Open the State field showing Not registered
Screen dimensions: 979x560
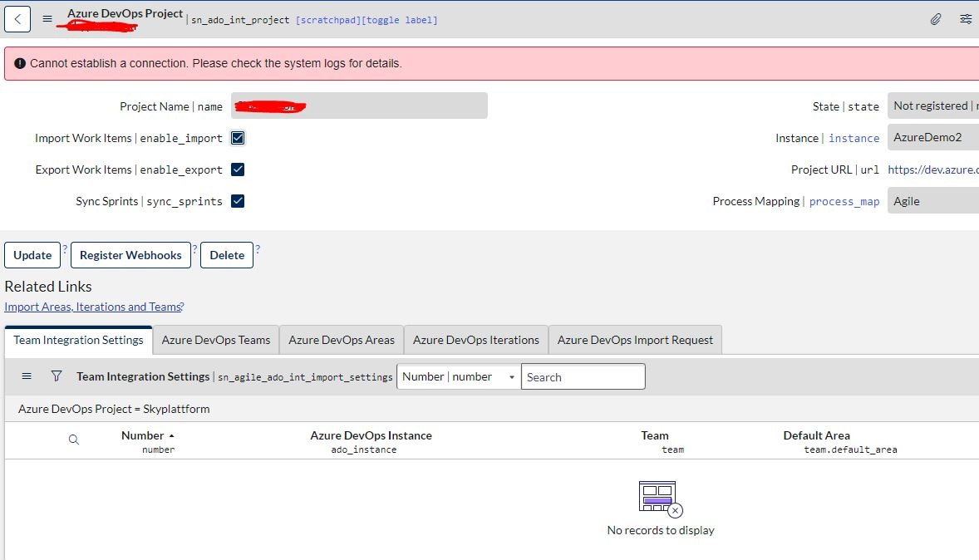932,106
